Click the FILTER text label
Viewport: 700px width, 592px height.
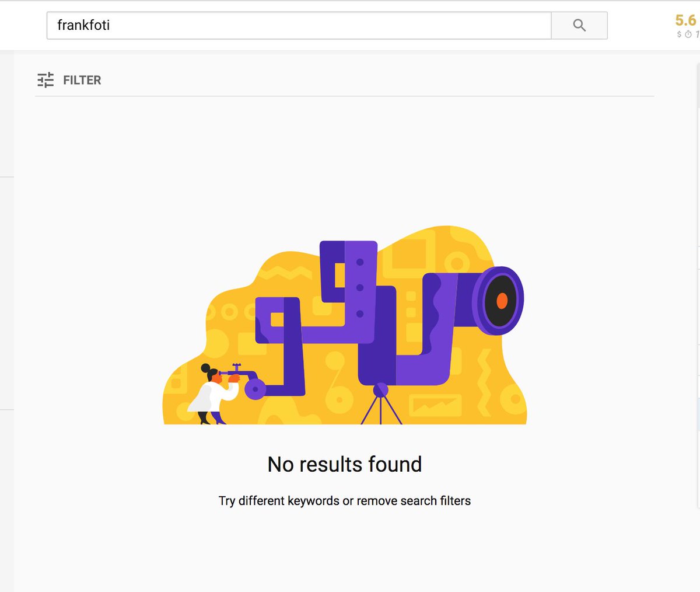point(82,80)
